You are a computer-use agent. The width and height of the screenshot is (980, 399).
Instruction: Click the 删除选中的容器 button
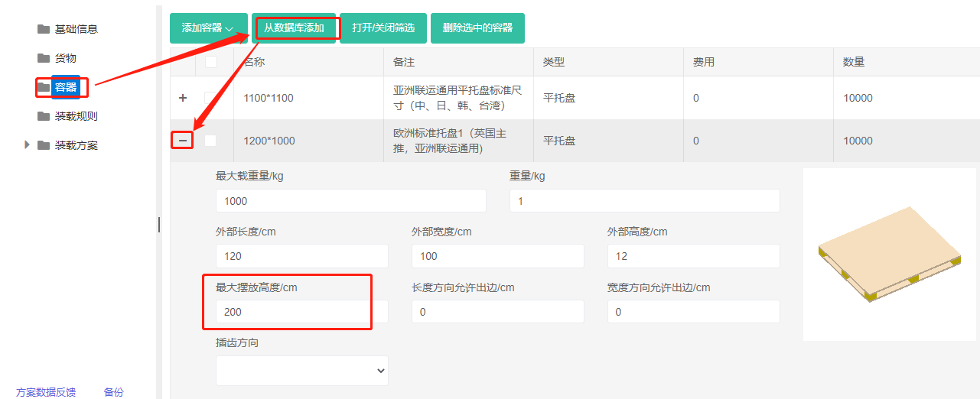477,28
